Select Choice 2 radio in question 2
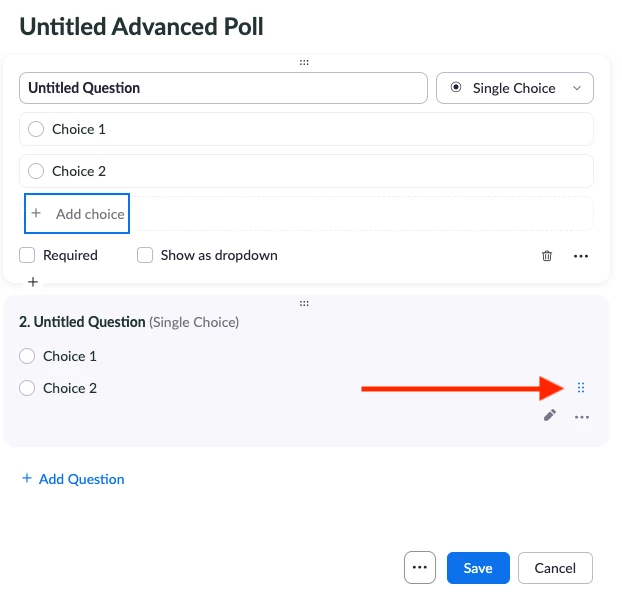622x606 pixels. 27,388
